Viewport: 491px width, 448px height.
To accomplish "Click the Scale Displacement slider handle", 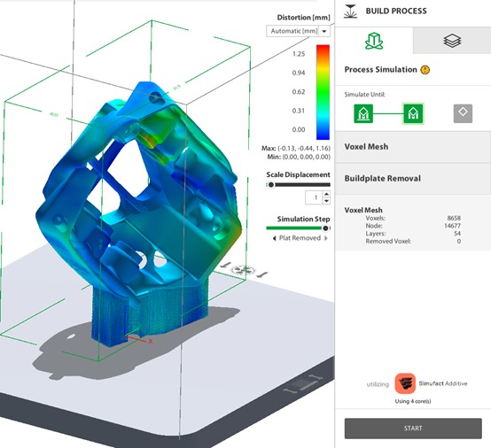I will pos(271,185).
